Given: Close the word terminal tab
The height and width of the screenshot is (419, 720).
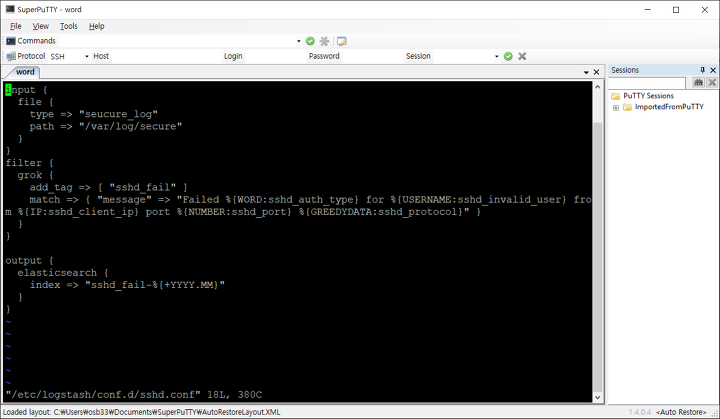Looking at the screenshot, I should [596, 72].
